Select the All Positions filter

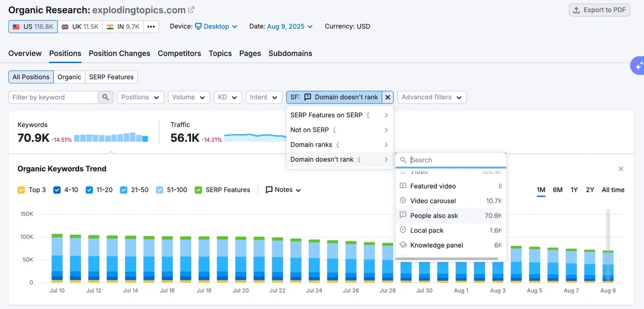pos(31,77)
